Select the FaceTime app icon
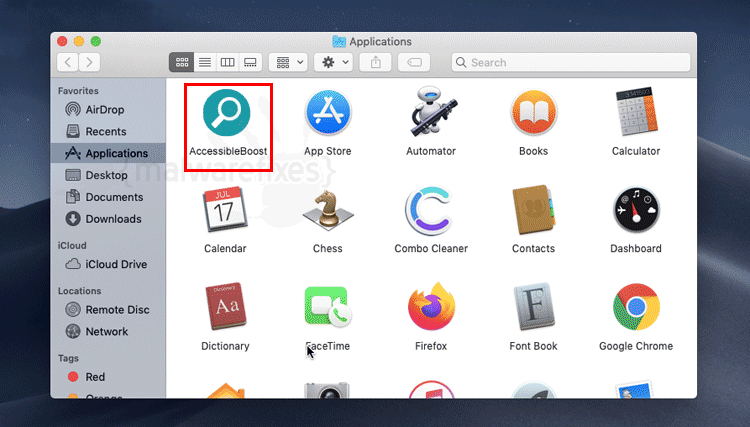The width and height of the screenshot is (750, 427). (x=328, y=307)
